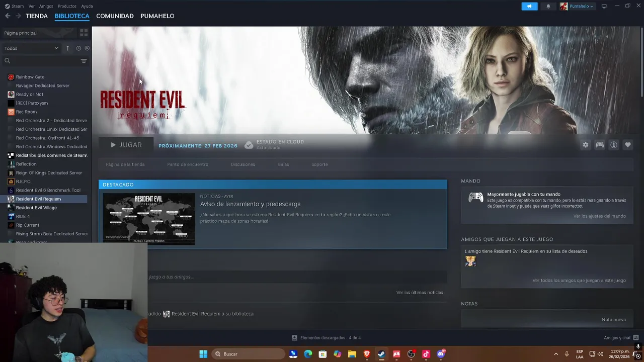Select Resident Evil Village entry
This screenshot has height=362, width=644.
(36, 208)
